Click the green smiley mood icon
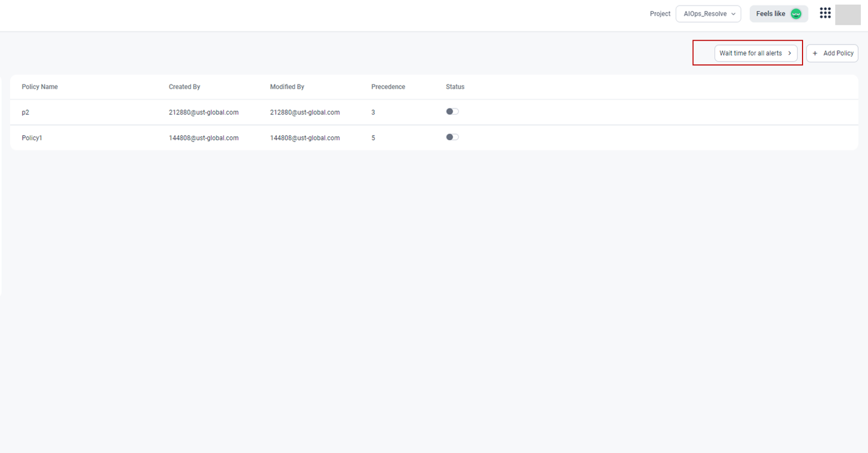 796,14
